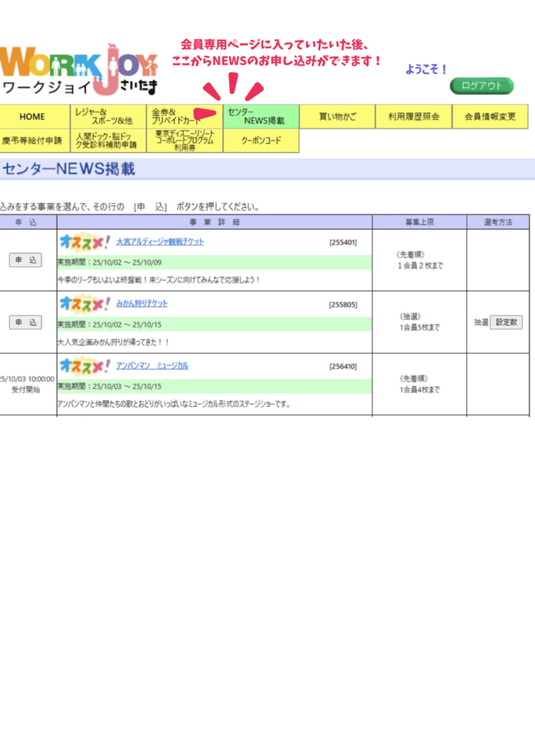Image resolution: width=535 pixels, height=756 pixels.
Task: Click オススメ badge beside みかん狩りチケット
Action: pyautogui.click(x=85, y=303)
